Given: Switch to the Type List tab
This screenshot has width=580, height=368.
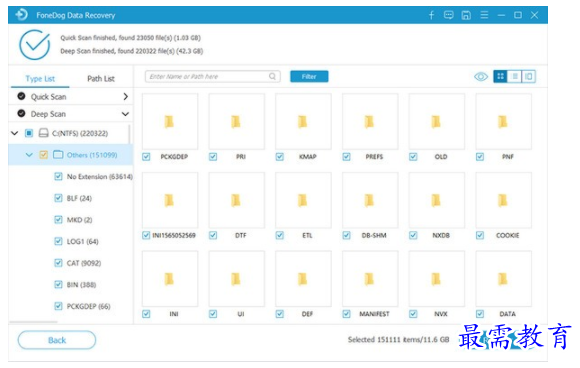Looking at the screenshot, I should (40, 78).
